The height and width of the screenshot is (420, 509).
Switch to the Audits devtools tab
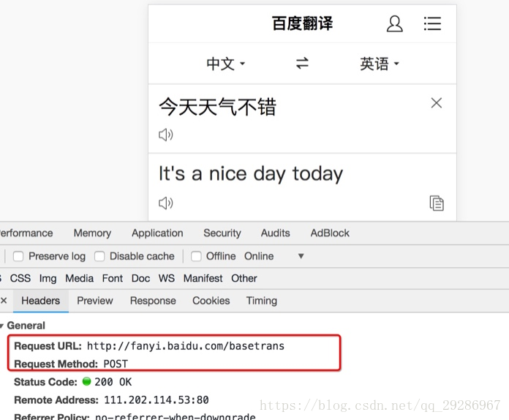tap(275, 233)
